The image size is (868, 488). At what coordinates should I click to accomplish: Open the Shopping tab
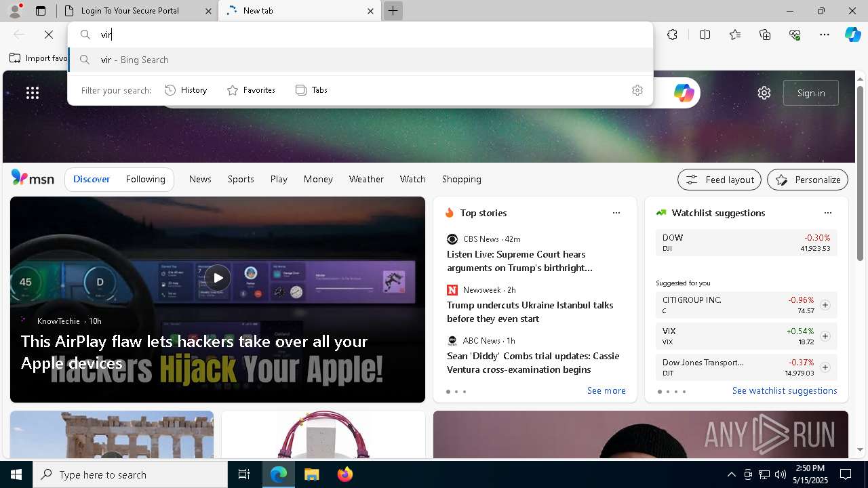coord(462,179)
